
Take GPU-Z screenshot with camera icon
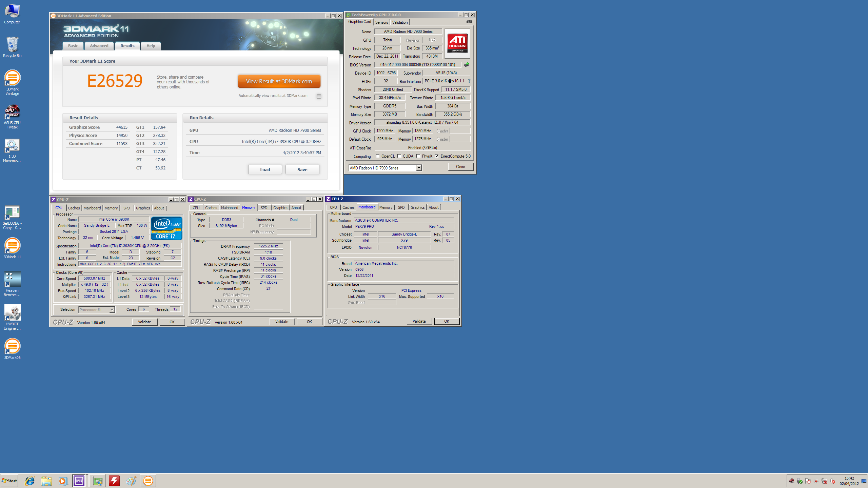pyautogui.click(x=469, y=22)
